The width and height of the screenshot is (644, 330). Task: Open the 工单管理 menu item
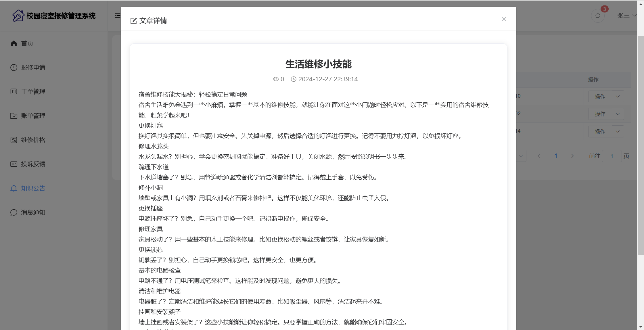click(x=33, y=92)
